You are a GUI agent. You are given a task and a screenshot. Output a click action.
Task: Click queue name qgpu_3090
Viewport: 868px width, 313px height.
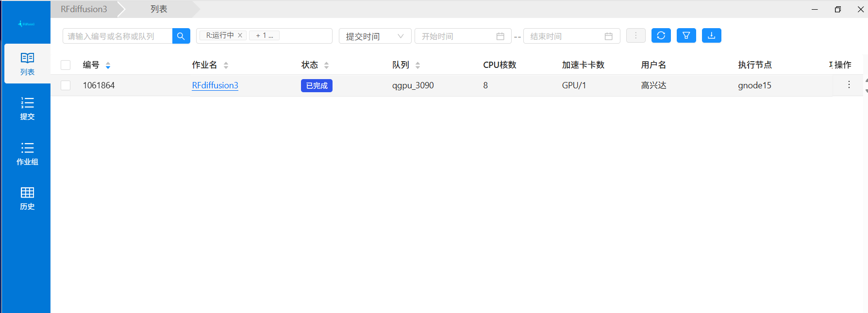point(413,85)
